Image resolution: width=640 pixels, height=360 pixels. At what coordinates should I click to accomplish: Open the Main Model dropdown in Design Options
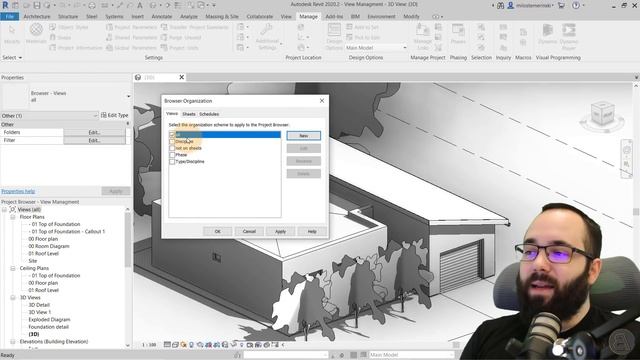pos(376,48)
